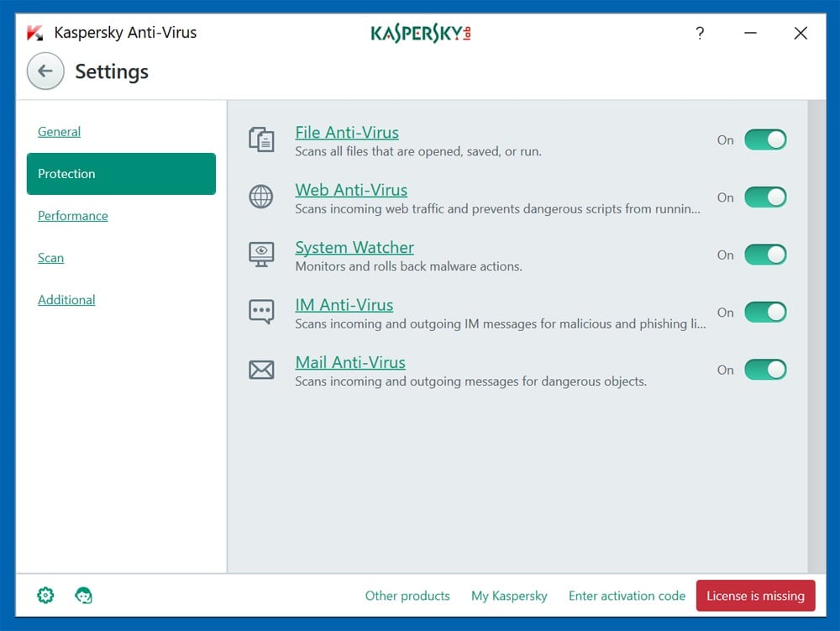Open the Additional settings section
This screenshot has height=631, width=840.
click(x=66, y=300)
